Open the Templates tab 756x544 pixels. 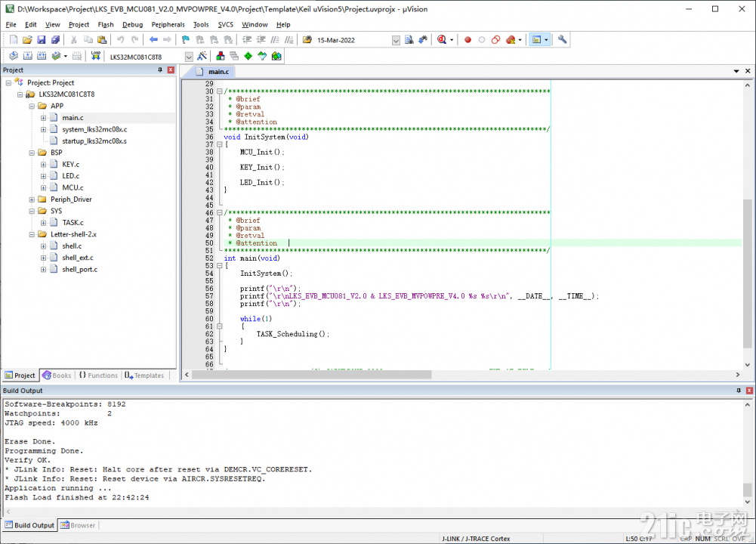145,376
